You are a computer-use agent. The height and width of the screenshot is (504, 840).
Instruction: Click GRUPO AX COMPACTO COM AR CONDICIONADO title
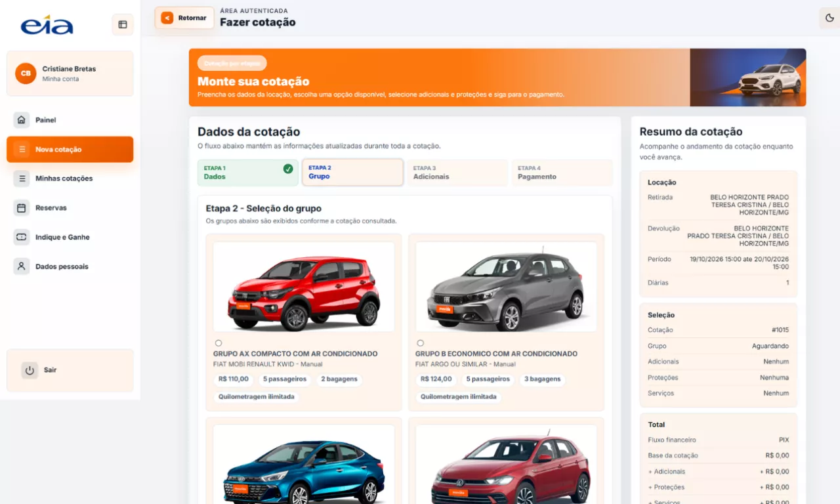[x=295, y=354]
